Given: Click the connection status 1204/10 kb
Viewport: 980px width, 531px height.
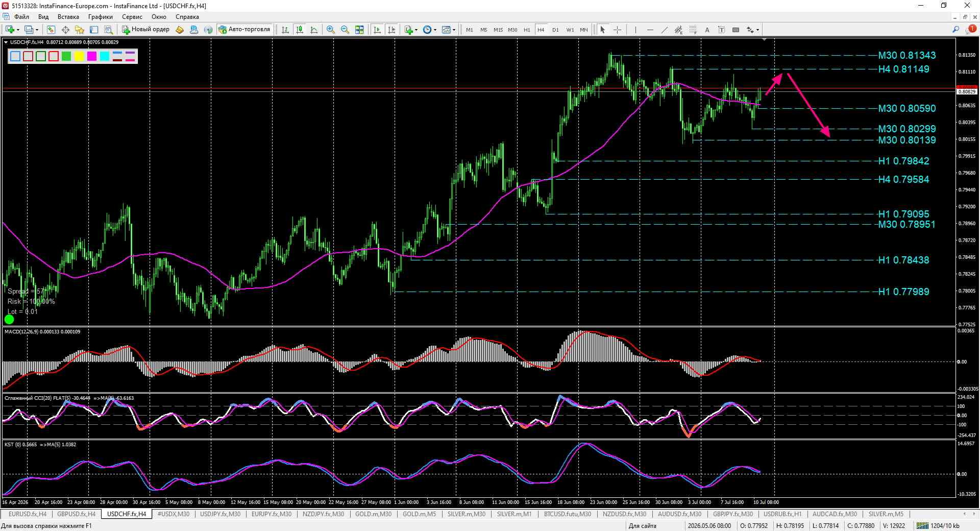Looking at the screenshot, I should click(x=939, y=525).
